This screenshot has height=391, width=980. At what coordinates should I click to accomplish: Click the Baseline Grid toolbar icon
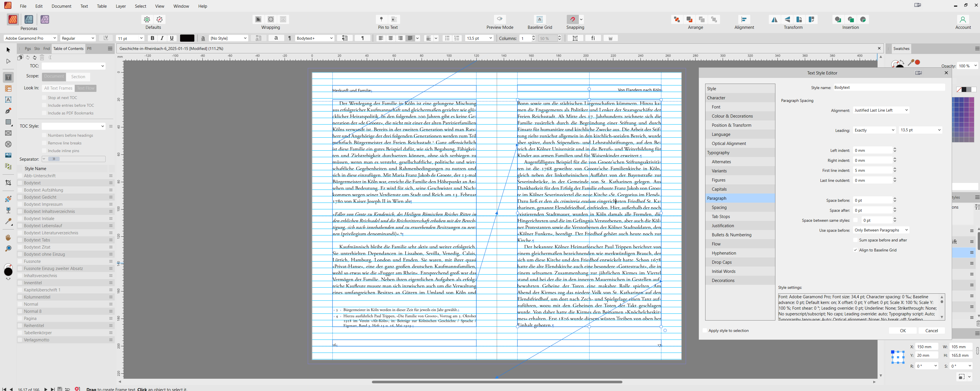pos(539,19)
